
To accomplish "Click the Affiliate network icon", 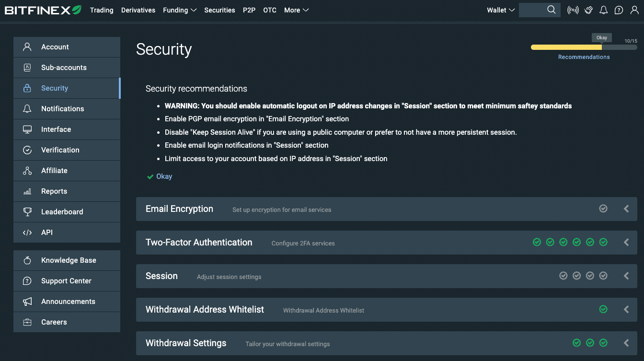I will coord(27,171).
